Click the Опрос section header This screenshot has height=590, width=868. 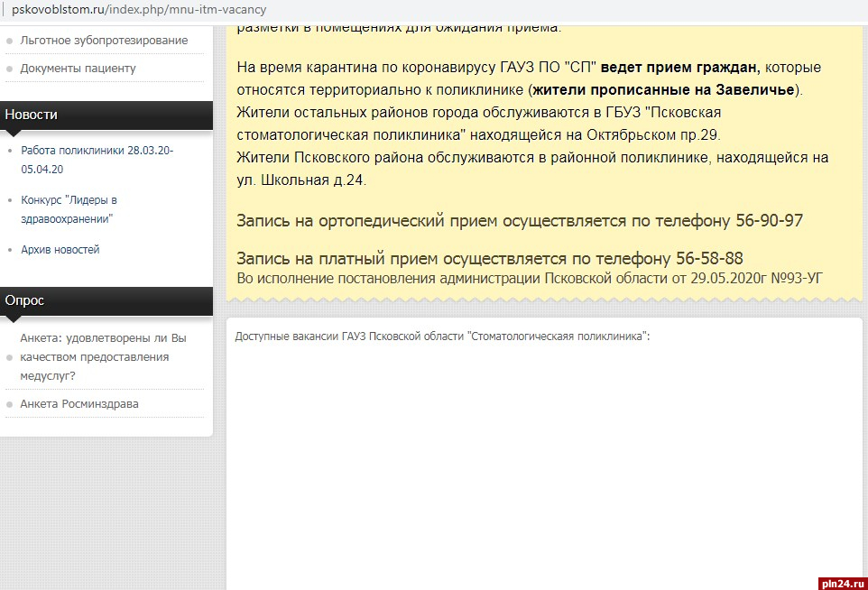24,300
